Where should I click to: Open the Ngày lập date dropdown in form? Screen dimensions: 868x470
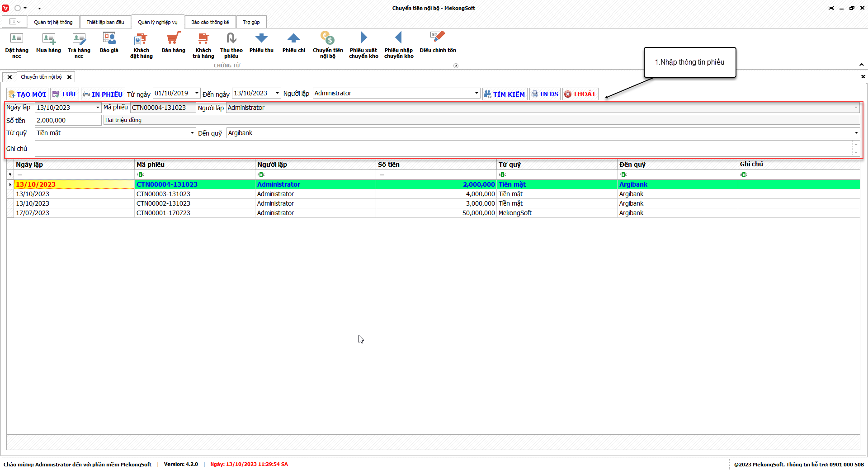[98, 108]
